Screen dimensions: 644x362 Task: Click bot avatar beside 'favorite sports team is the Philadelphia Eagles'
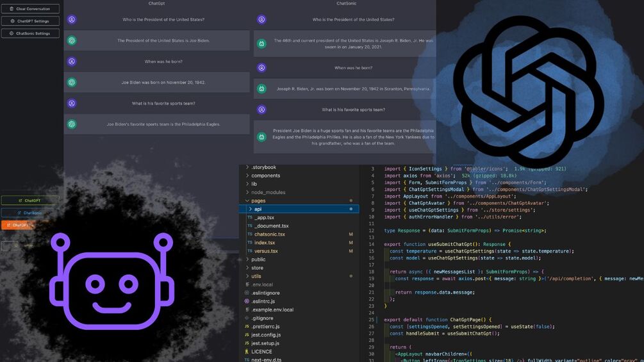coord(72,124)
